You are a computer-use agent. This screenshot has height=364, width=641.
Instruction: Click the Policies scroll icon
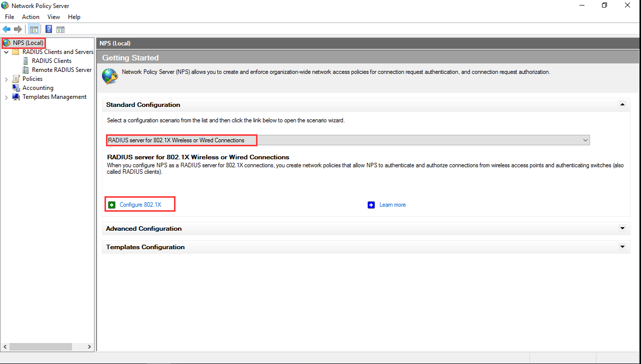tap(16, 79)
